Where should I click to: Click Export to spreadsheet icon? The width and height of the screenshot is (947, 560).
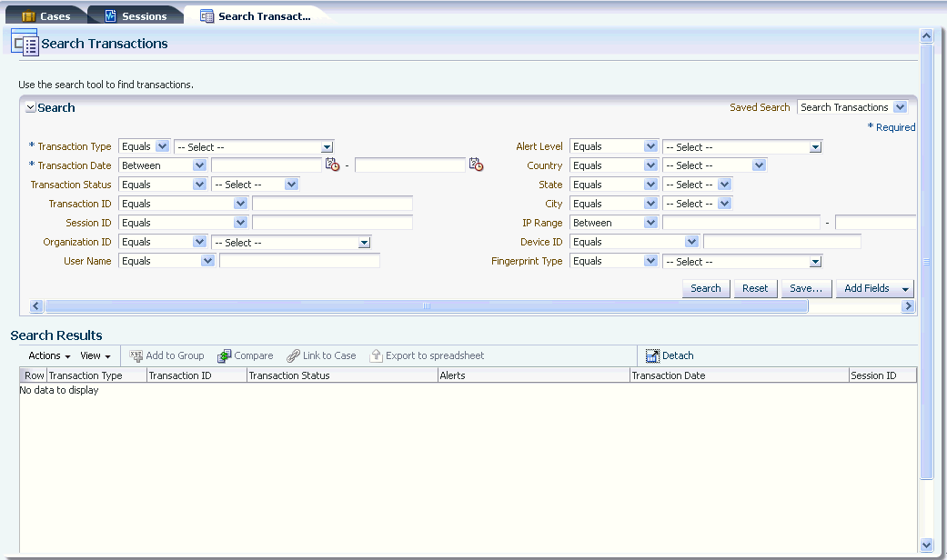(x=377, y=356)
